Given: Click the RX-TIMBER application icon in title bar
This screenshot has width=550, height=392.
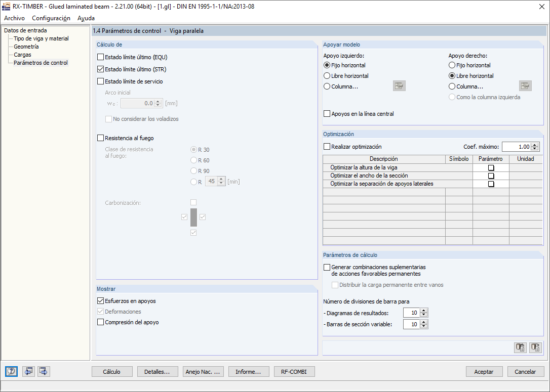Looking at the screenshot, I should (6, 6).
